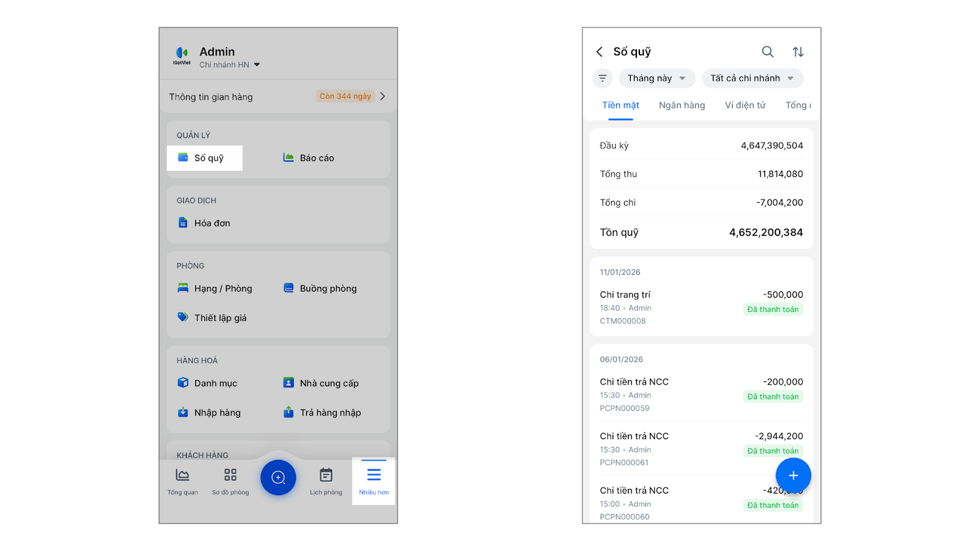Click the -2,944,200 amount
The height and width of the screenshot is (551, 980).
[779, 437]
